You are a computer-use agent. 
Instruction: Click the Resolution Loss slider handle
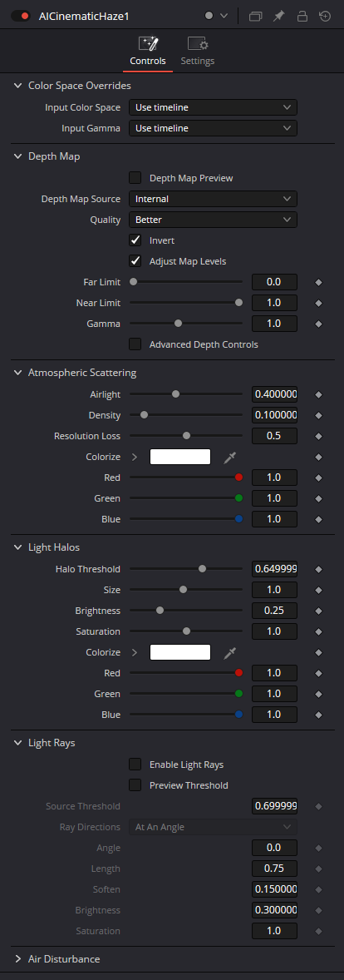pyautogui.click(x=186, y=436)
